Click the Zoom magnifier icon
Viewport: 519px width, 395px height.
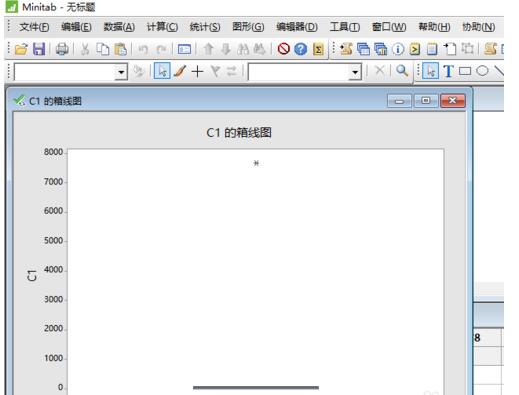(x=402, y=71)
